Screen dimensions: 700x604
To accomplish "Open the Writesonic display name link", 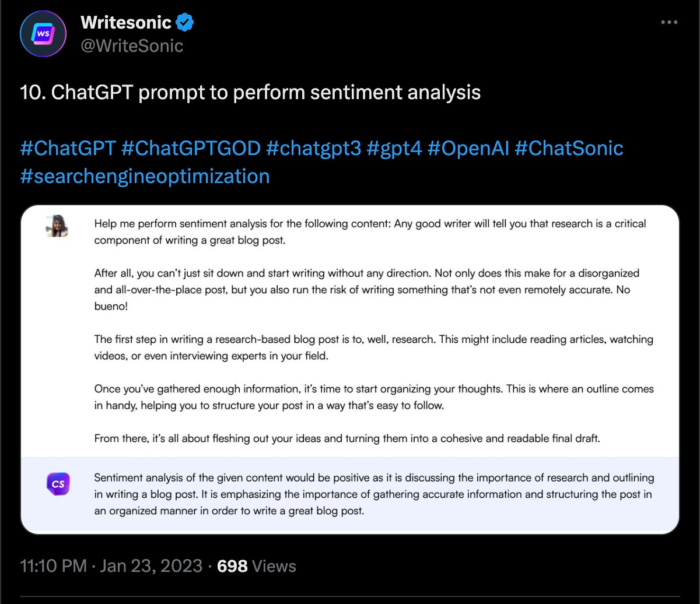I will pos(126,23).
